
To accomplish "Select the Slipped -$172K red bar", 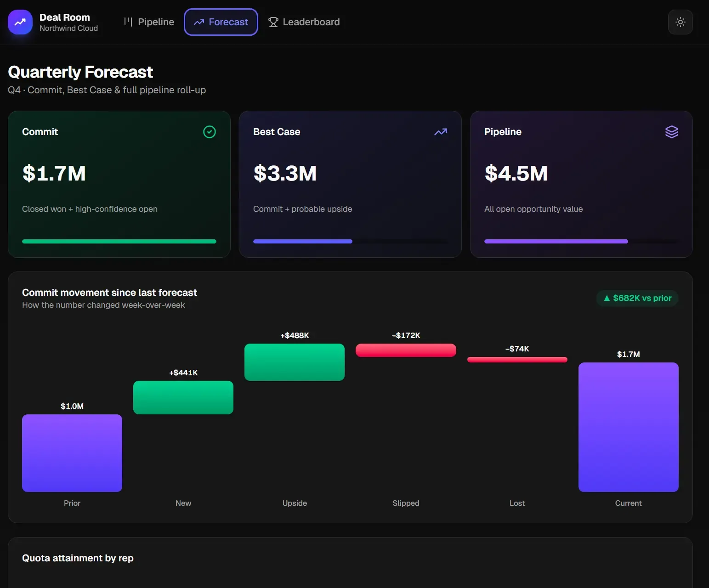I will [x=406, y=350].
